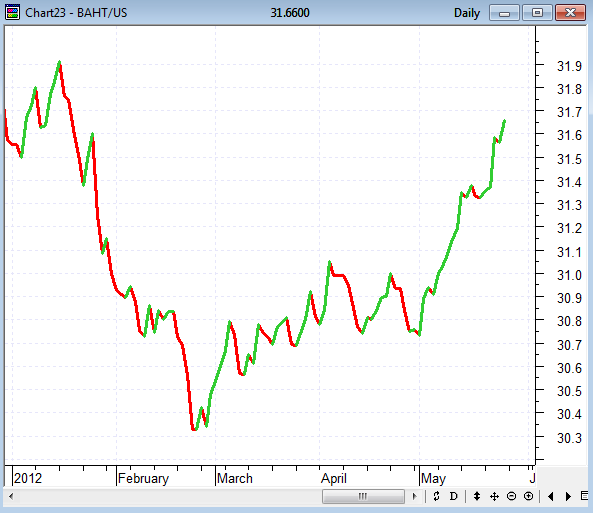Screen dimensions: 593x513
Task: Click the scrollbar left arrow
Action: 11,496
